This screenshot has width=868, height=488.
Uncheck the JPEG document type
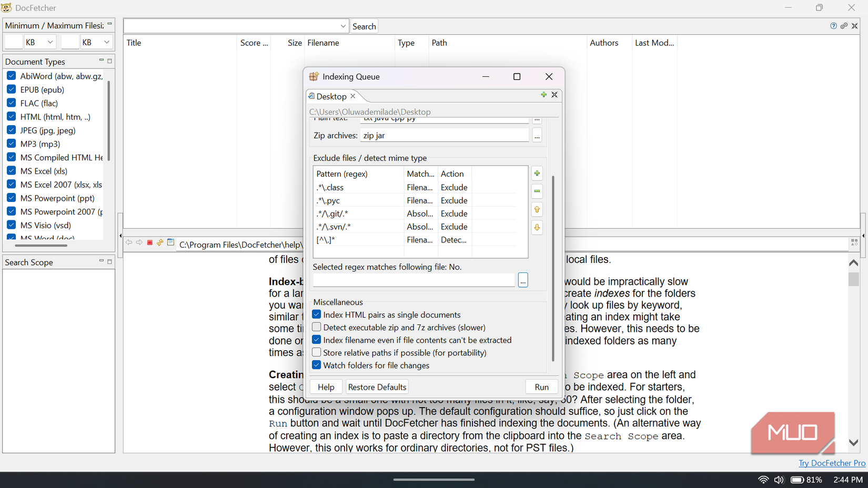point(11,130)
